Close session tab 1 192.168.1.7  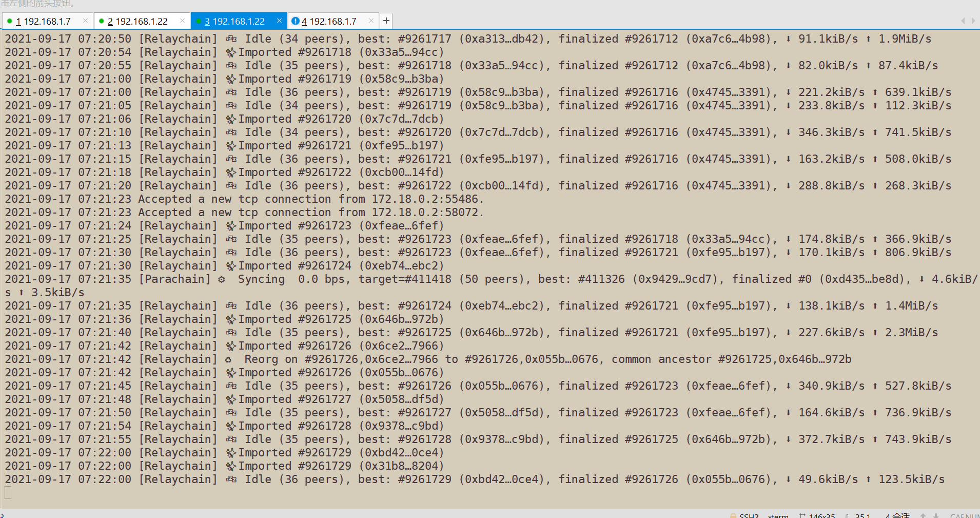pos(85,21)
